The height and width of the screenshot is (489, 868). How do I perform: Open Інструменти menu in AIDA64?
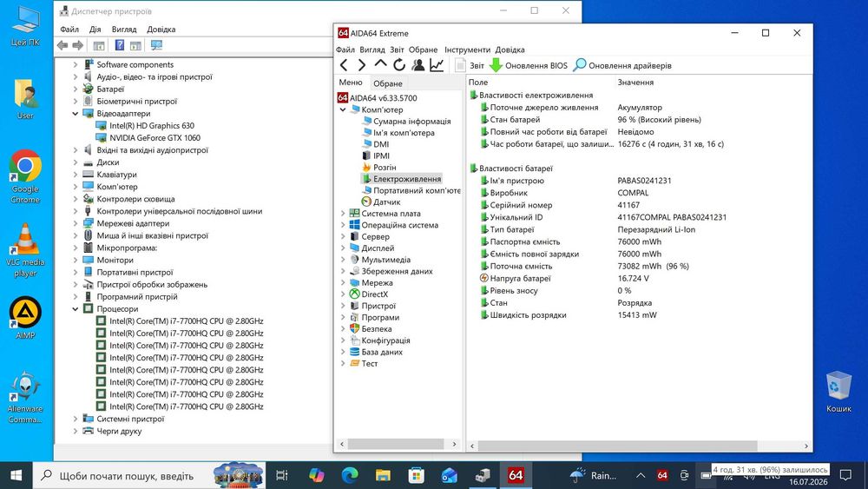(467, 50)
